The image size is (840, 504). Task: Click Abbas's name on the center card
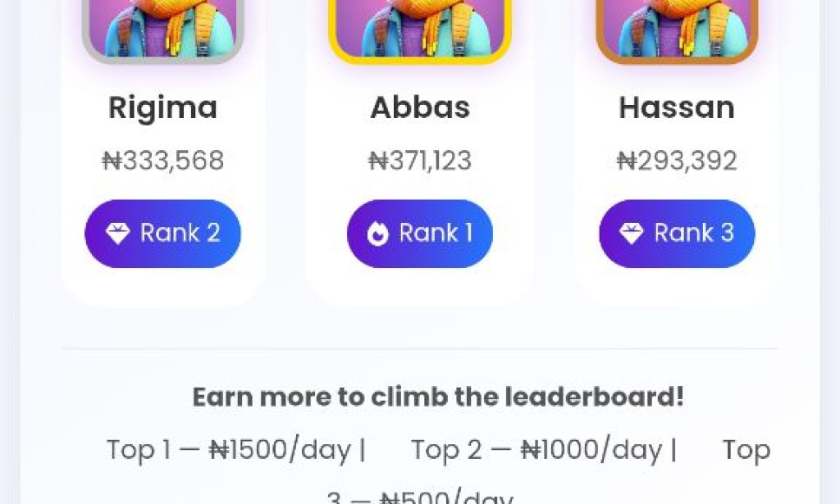coord(419,107)
